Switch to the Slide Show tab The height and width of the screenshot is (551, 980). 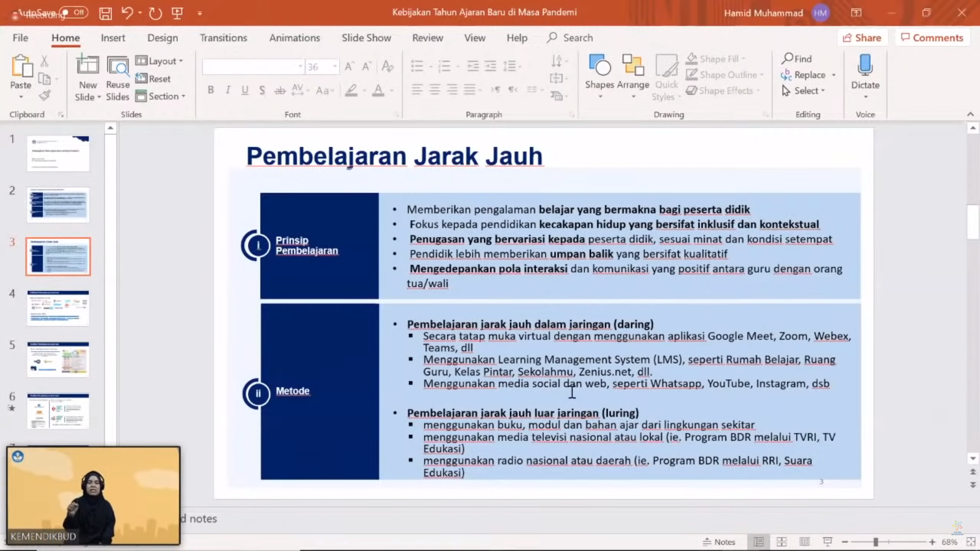pos(366,38)
